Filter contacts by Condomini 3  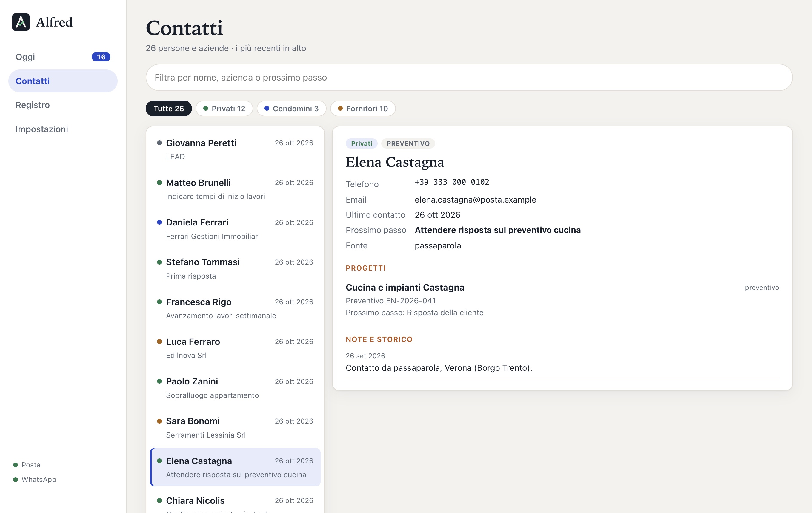[x=291, y=109]
